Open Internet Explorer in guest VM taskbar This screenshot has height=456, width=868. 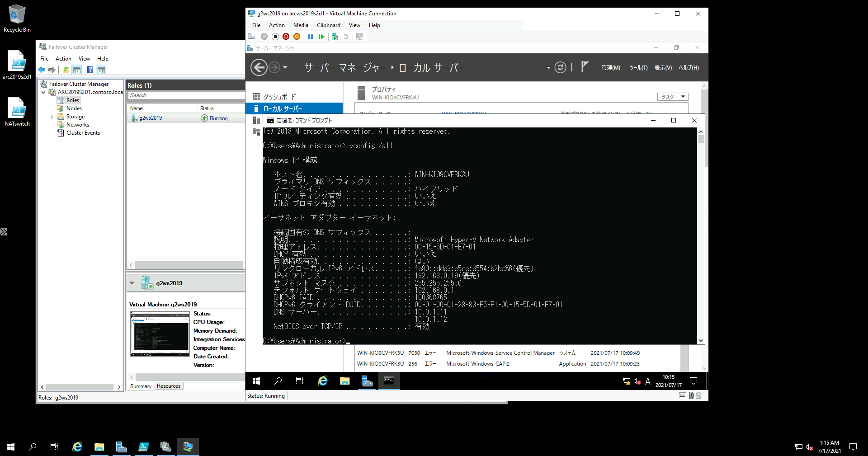point(322,381)
